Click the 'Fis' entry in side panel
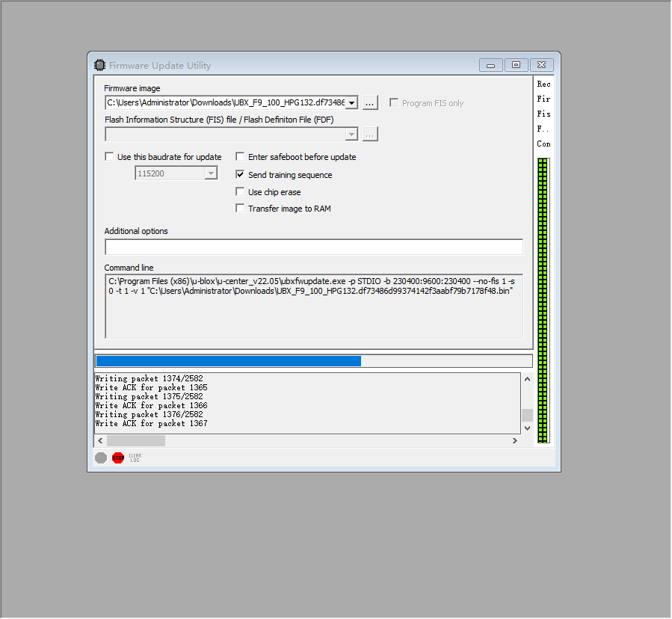The width and height of the screenshot is (672, 619). click(543, 114)
